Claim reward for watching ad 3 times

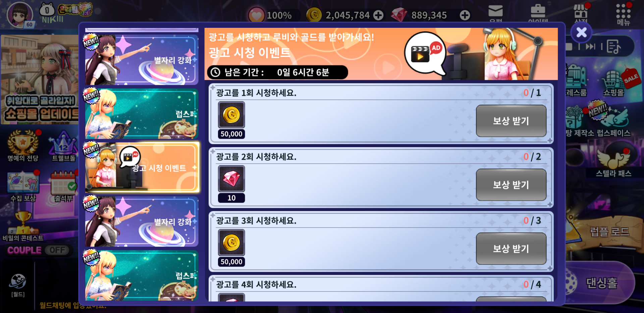pyautogui.click(x=511, y=249)
